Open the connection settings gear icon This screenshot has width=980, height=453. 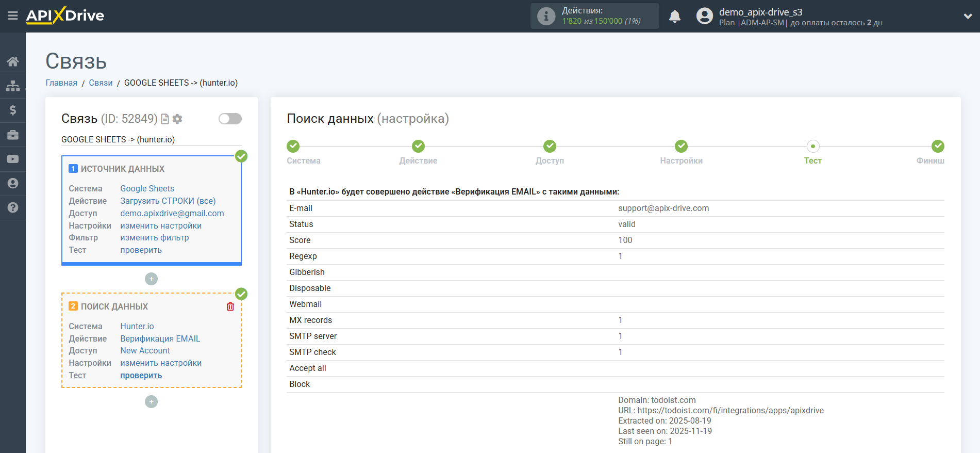click(x=177, y=119)
